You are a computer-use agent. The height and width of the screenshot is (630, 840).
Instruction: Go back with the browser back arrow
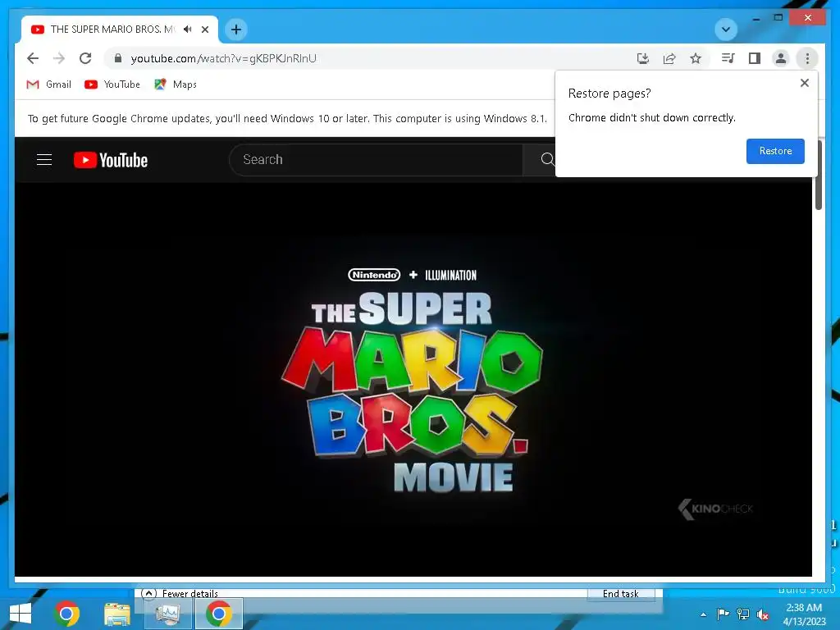point(33,58)
